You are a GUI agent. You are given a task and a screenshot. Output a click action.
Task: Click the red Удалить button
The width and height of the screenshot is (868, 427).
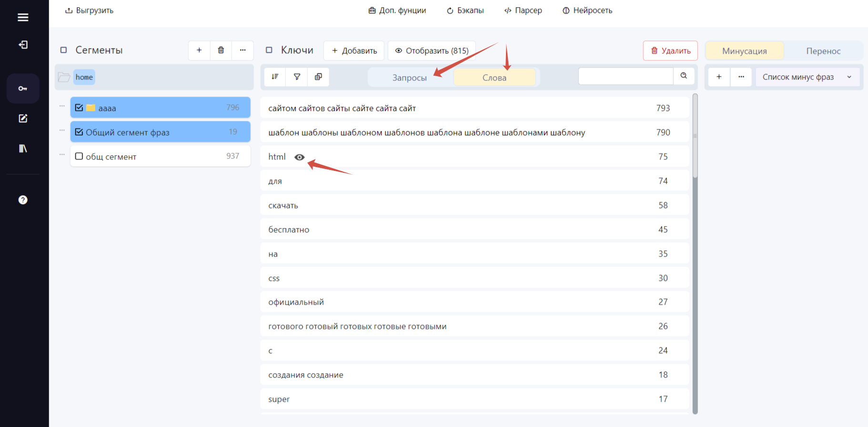tap(670, 50)
